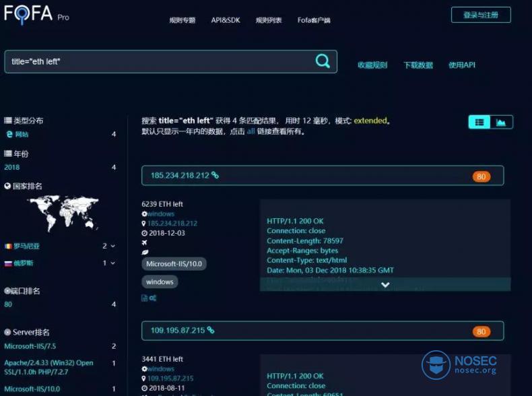
Task: Select 罗马尼亚 country filter
Action: pyautogui.click(x=26, y=246)
